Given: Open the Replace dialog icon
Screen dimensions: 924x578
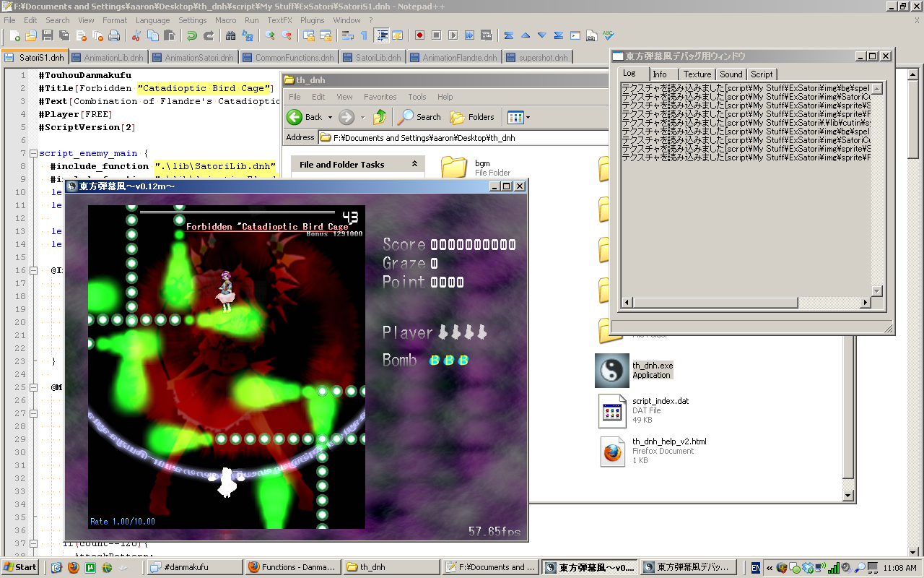Looking at the screenshot, I should click(248, 35).
